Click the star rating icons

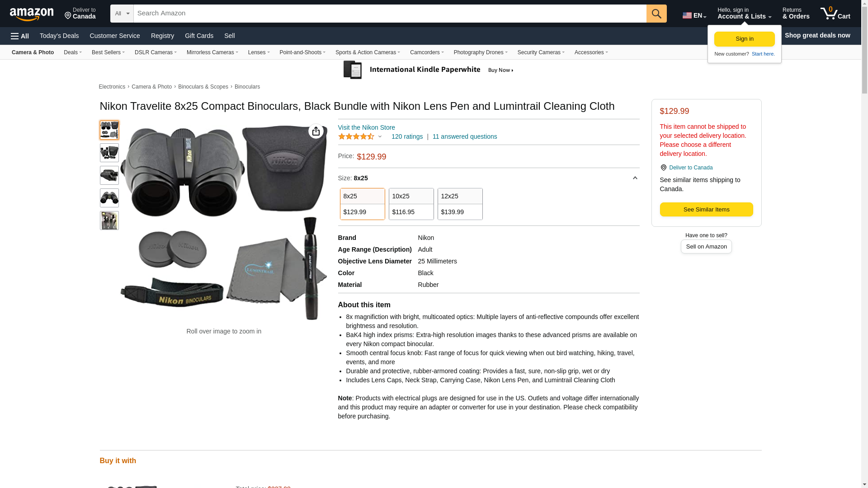pos(356,136)
